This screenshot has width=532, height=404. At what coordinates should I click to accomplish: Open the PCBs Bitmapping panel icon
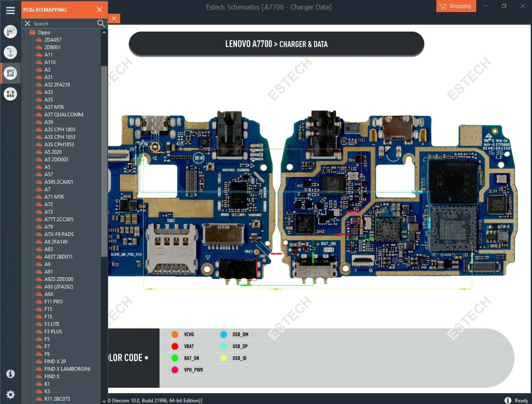coord(10,73)
